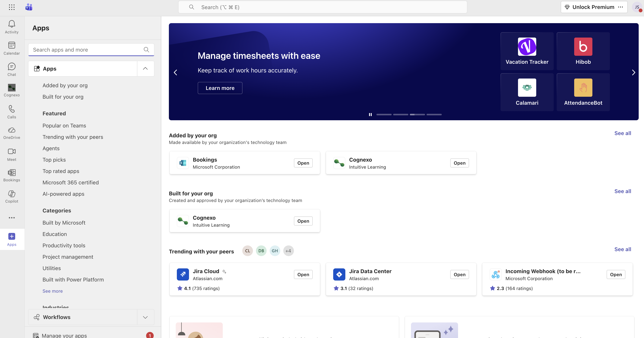This screenshot has width=644, height=338.
Task: Open the Project management category
Action: (x=68, y=257)
